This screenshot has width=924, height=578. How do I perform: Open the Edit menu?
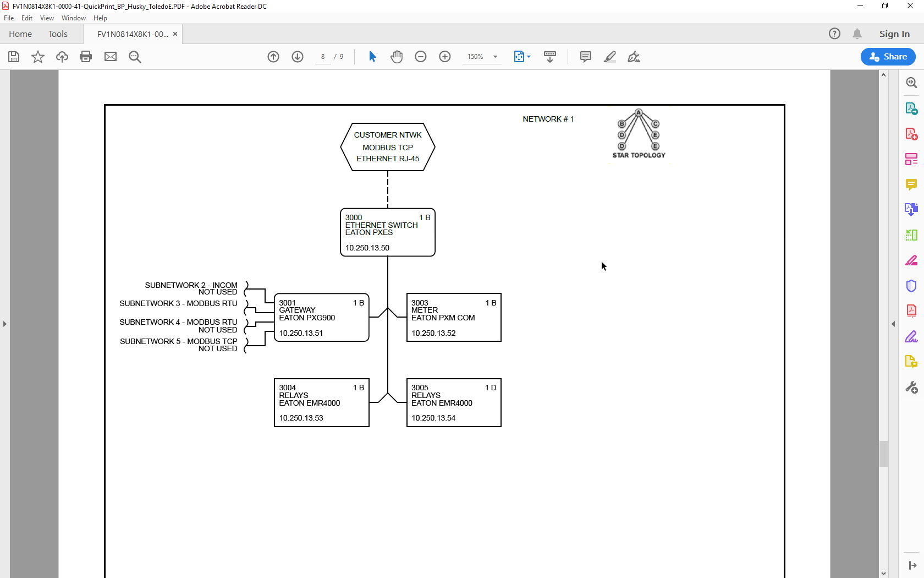pyautogui.click(x=27, y=18)
